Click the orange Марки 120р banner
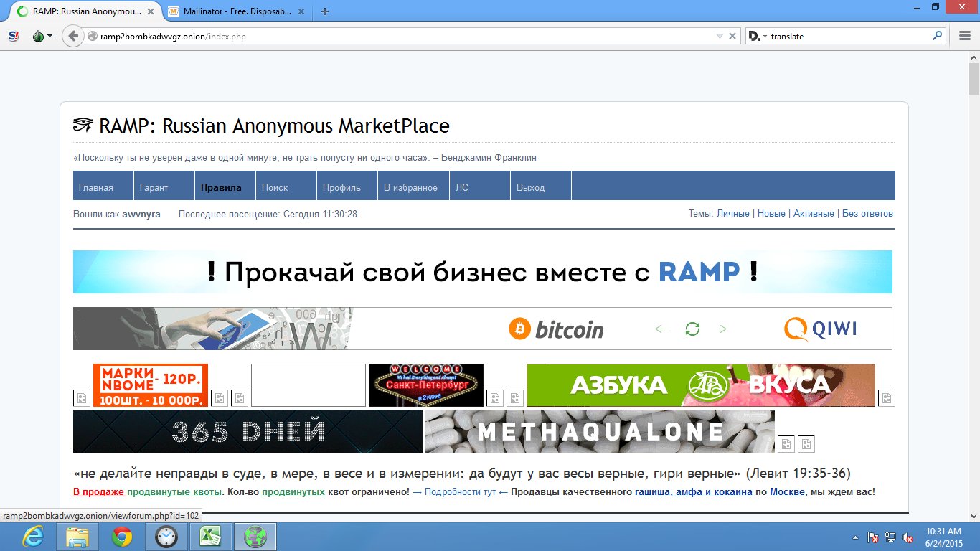 [151, 385]
